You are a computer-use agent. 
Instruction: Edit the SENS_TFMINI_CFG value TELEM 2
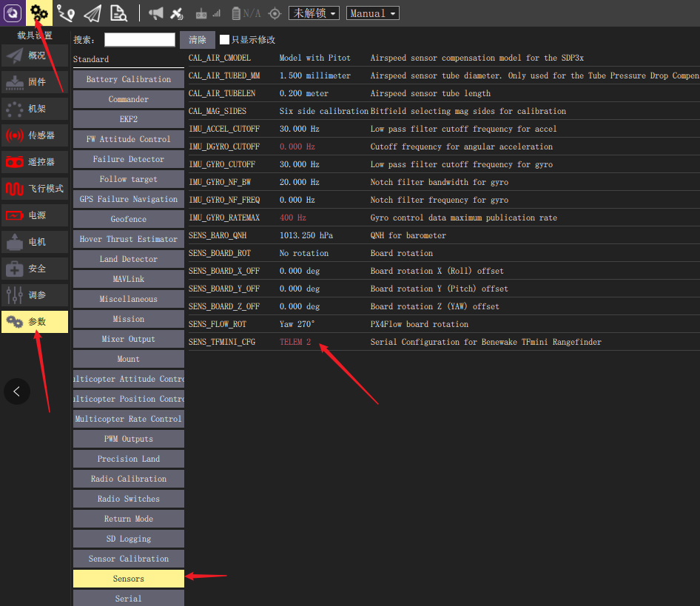[295, 342]
